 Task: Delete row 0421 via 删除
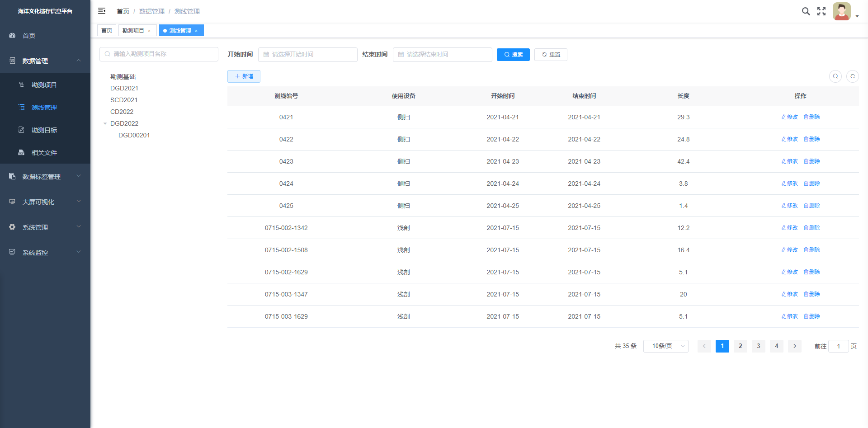[812, 117]
